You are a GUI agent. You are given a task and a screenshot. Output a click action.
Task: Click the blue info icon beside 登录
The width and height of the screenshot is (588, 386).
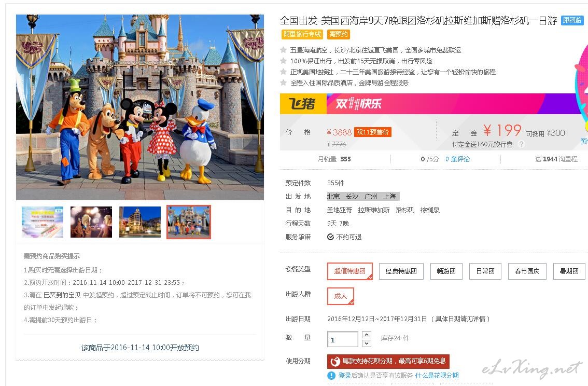pos(331,376)
